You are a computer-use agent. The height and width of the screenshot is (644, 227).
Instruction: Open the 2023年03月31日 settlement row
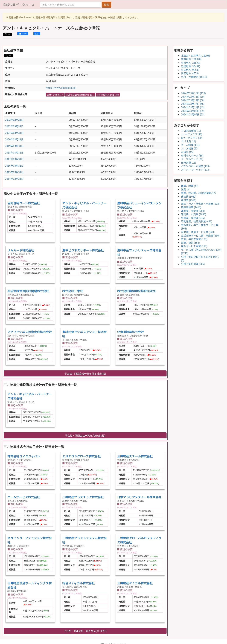point(14,120)
